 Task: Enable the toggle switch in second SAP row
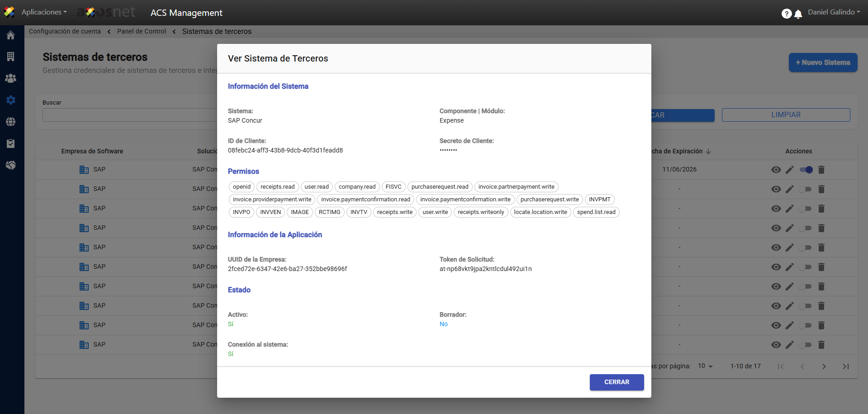[806, 189]
